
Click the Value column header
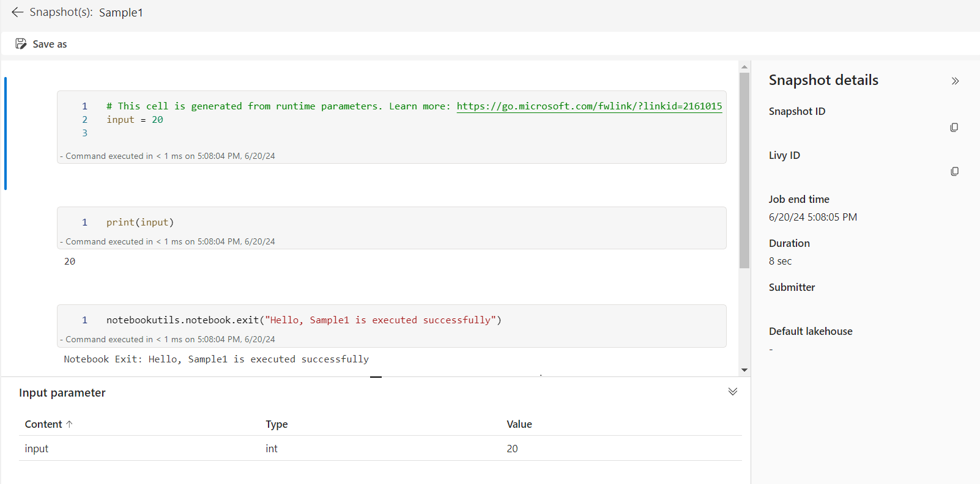click(x=519, y=424)
